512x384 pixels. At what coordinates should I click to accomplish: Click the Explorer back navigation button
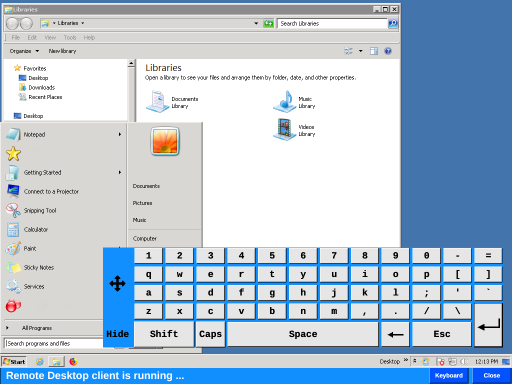12,23
